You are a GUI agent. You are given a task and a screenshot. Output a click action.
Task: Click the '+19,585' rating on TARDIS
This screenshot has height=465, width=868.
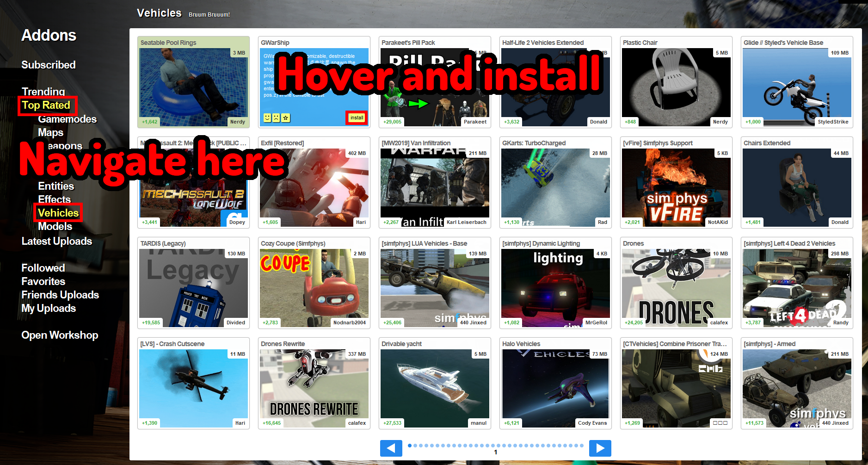pyautogui.click(x=151, y=322)
